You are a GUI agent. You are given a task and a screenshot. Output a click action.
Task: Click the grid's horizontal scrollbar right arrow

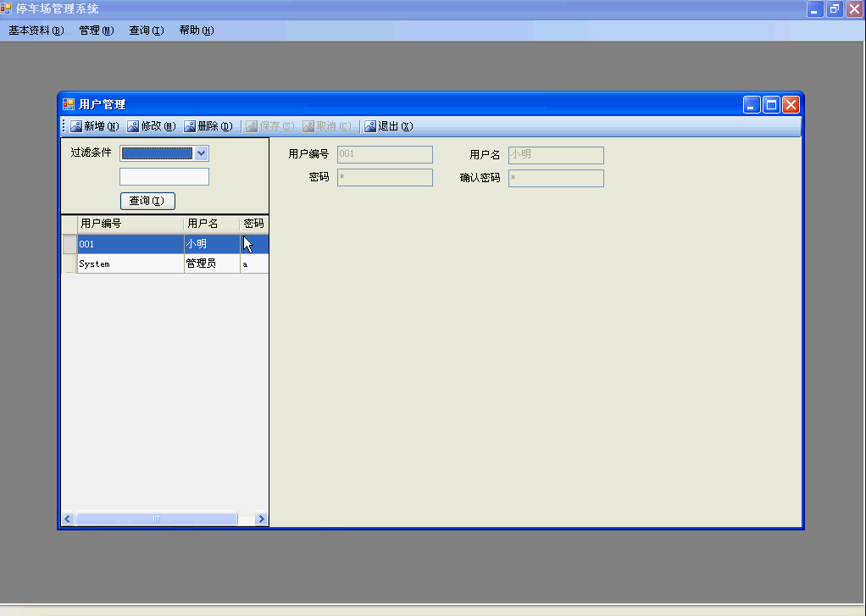pyautogui.click(x=261, y=519)
